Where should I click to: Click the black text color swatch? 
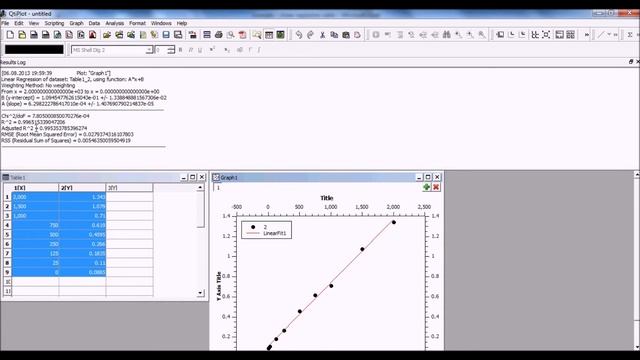[34, 49]
